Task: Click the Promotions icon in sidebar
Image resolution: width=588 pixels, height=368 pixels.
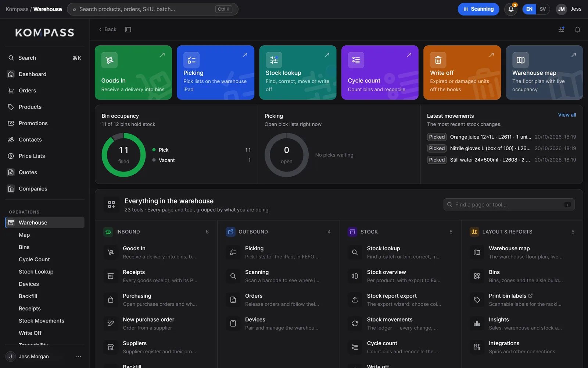Action: click(x=11, y=123)
